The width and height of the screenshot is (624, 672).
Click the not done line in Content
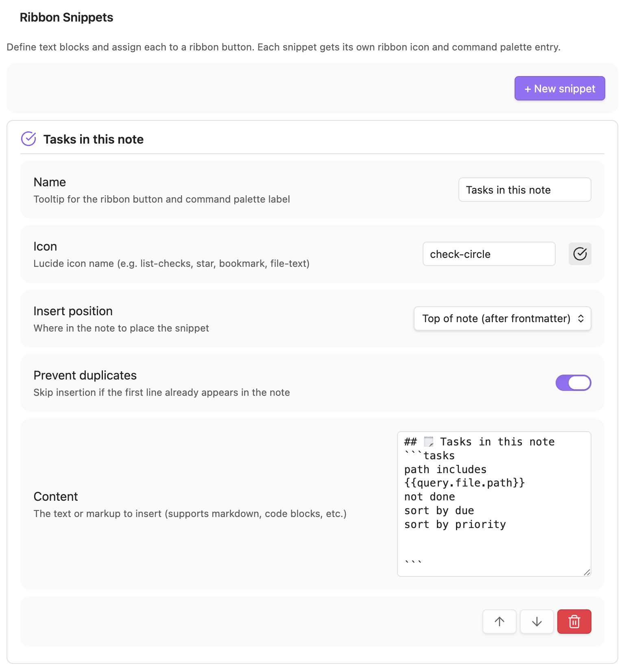click(430, 497)
